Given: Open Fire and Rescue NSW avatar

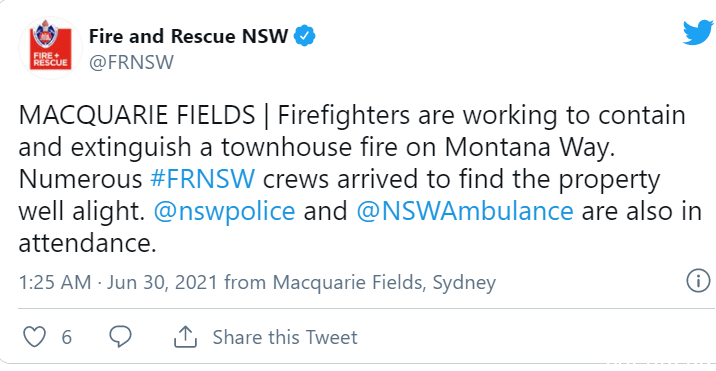Looking at the screenshot, I should point(50,48).
